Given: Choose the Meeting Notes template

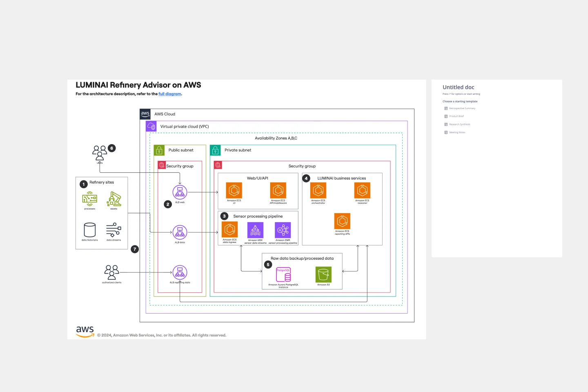Looking at the screenshot, I should point(455,132).
